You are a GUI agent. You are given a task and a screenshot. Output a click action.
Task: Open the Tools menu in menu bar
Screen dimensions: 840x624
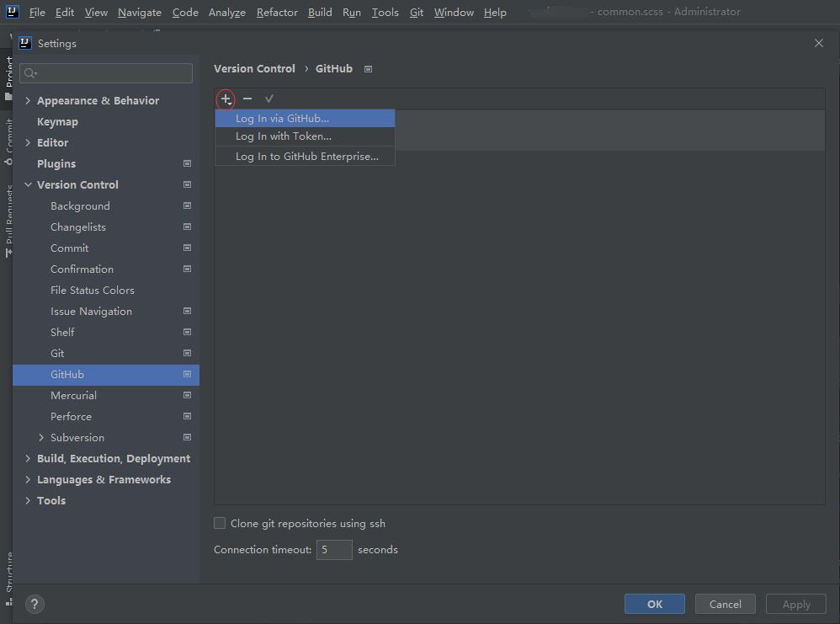[x=385, y=12]
